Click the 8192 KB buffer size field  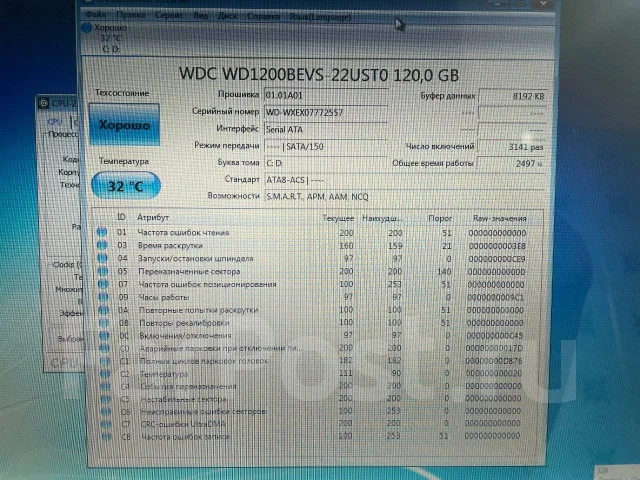point(513,96)
